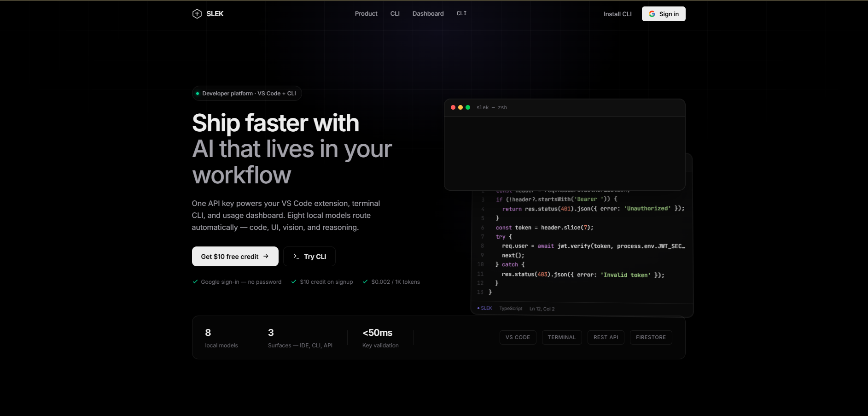The height and width of the screenshot is (416, 868).
Task: Click the code line containing jwt.verify
Action: click(593, 246)
